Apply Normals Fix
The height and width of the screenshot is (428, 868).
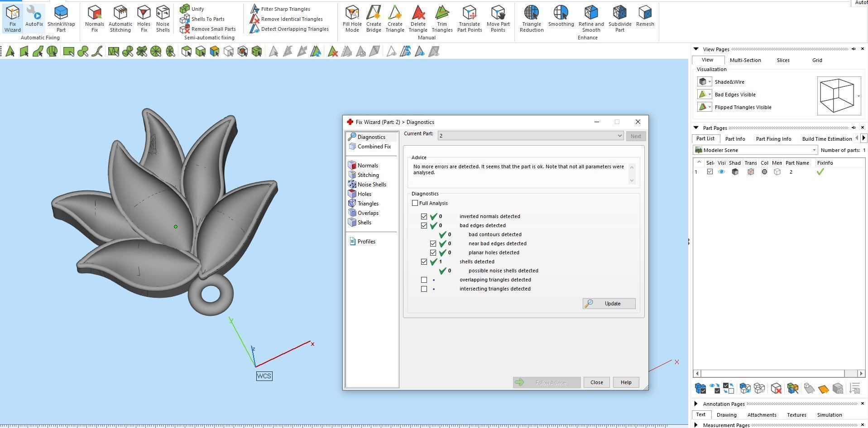[x=95, y=19]
